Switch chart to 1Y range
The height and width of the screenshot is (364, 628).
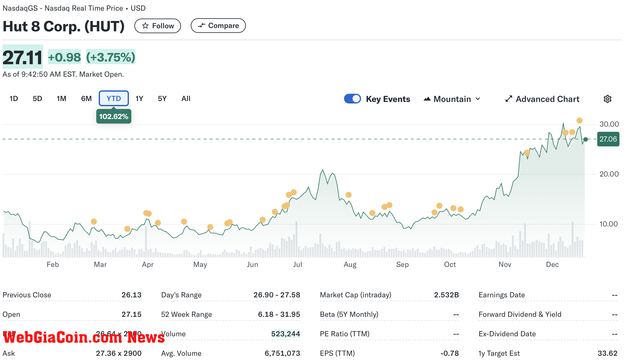click(139, 99)
